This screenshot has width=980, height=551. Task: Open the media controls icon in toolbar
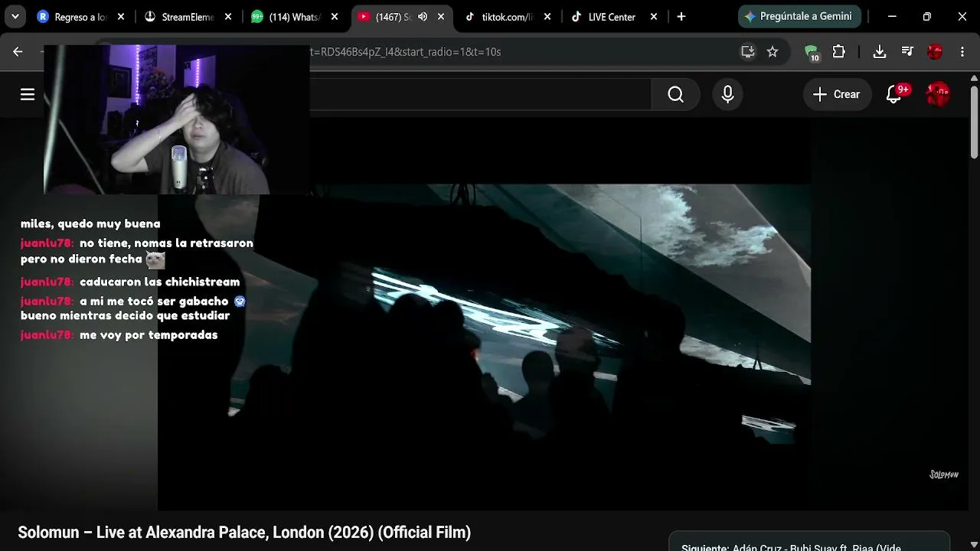(907, 51)
